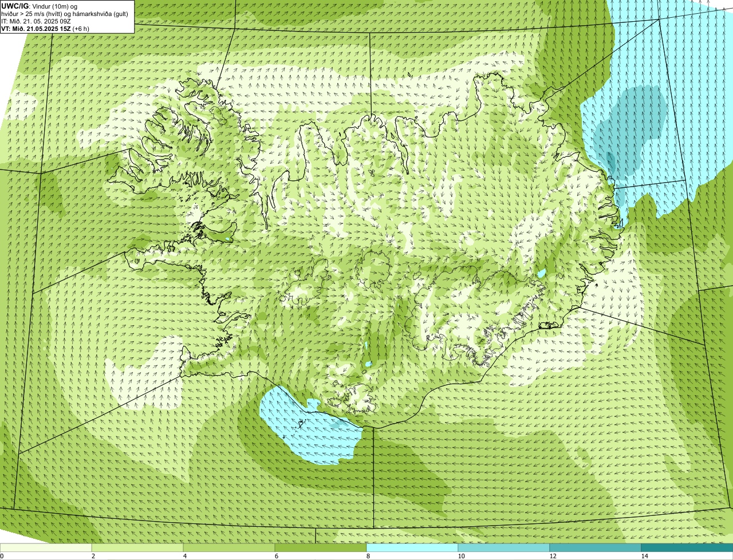The width and height of the screenshot is (733, 560).
Task: Click the 4–6 m/s green legend swatch
Action: pos(229,547)
